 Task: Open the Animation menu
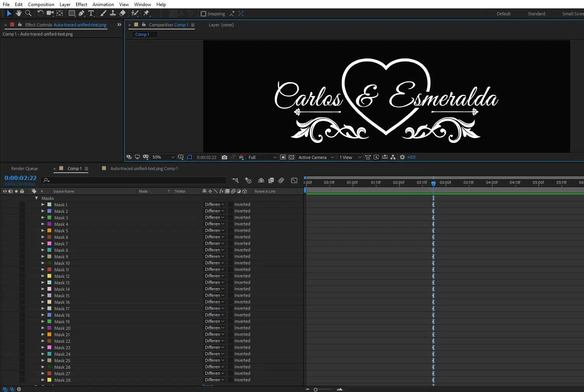pos(103,4)
